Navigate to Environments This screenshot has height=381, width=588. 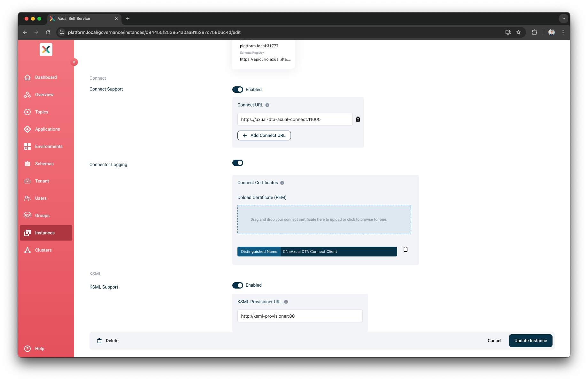[46, 147]
